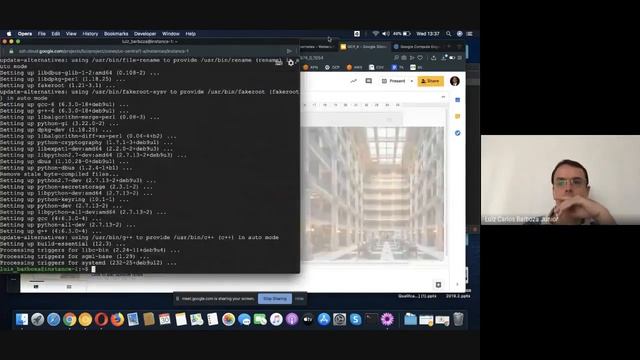Click the volume icon in the menu bar
Viewport: 640px width, 360px height.
(x=385, y=34)
